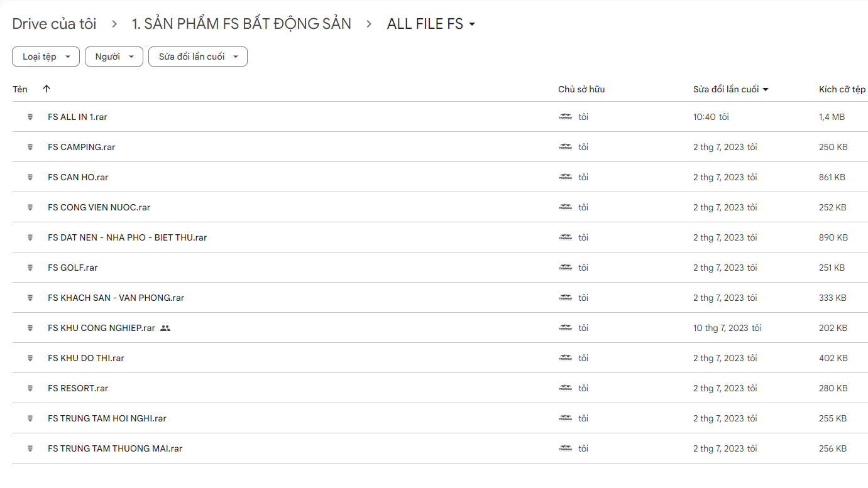The height and width of the screenshot is (488, 868).
Task: Click the Kích cỡ tệp column header
Action: [x=842, y=89]
